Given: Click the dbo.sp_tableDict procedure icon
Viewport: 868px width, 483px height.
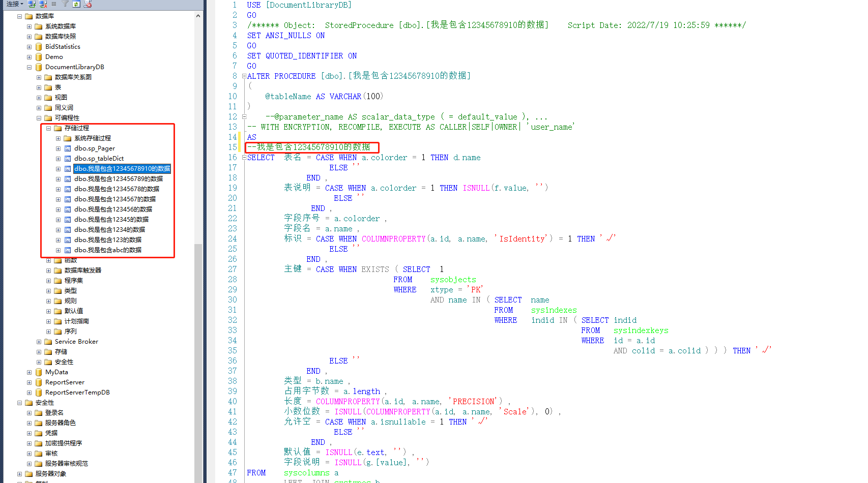Looking at the screenshot, I should (x=68, y=159).
